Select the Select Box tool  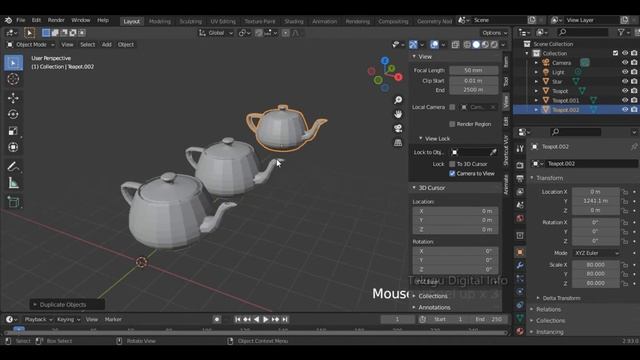tap(13, 63)
